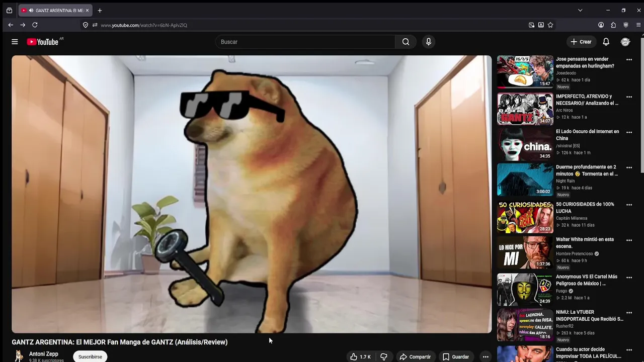The height and width of the screenshot is (362, 644).
Task: Click the 'Night Rain' channel name
Action: point(565,181)
